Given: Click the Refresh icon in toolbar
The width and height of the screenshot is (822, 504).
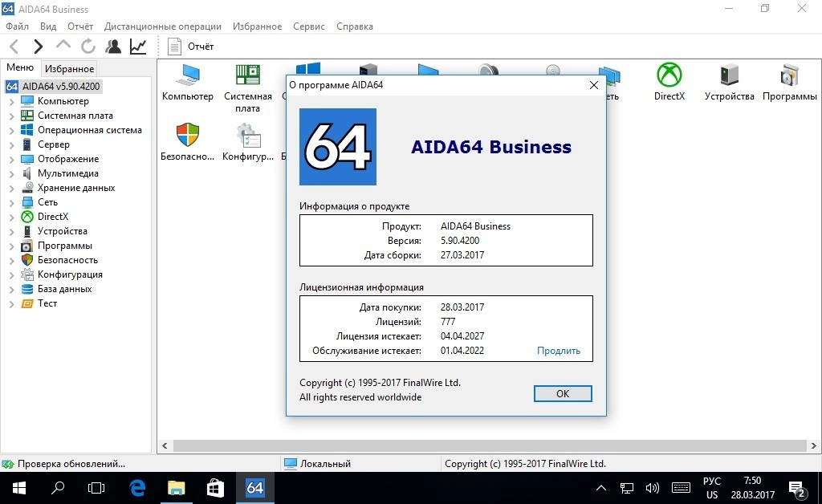Looking at the screenshot, I should (87, 46).
